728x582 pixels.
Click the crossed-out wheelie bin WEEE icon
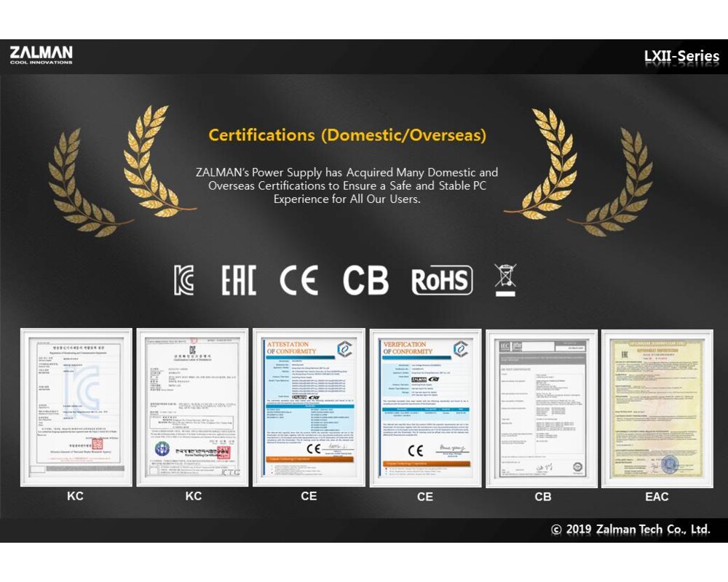tap(505, 280)
